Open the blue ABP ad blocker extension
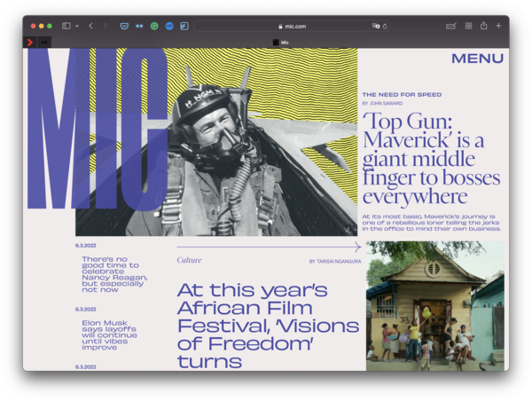This screenshot has height=401, width=532. coord(169,26)
